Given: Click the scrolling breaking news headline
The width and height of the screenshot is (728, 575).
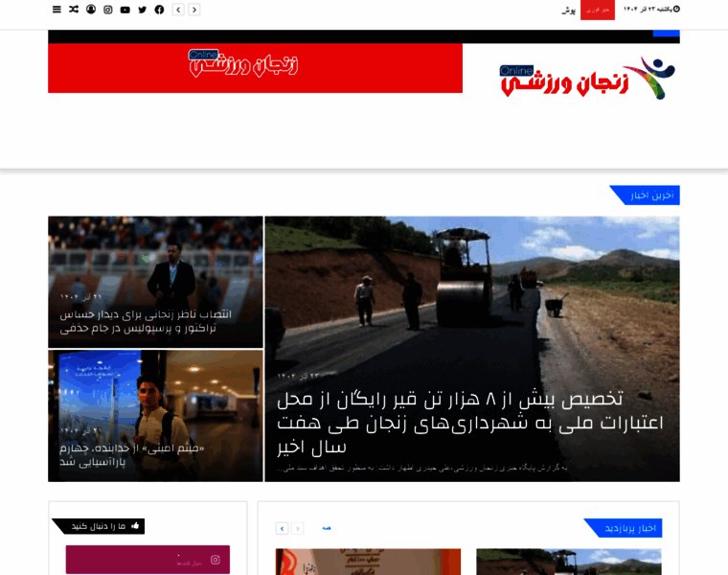Looking at the screenshot, I should point(569,11).
